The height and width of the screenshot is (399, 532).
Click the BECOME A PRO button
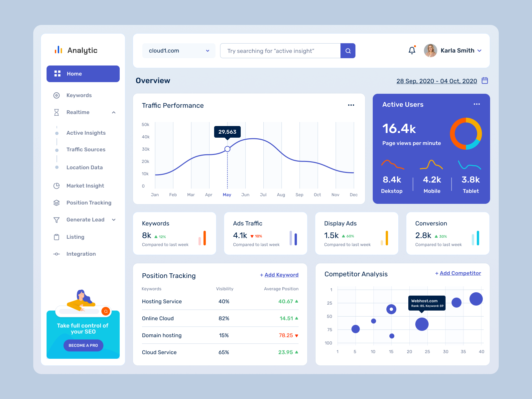83,345
